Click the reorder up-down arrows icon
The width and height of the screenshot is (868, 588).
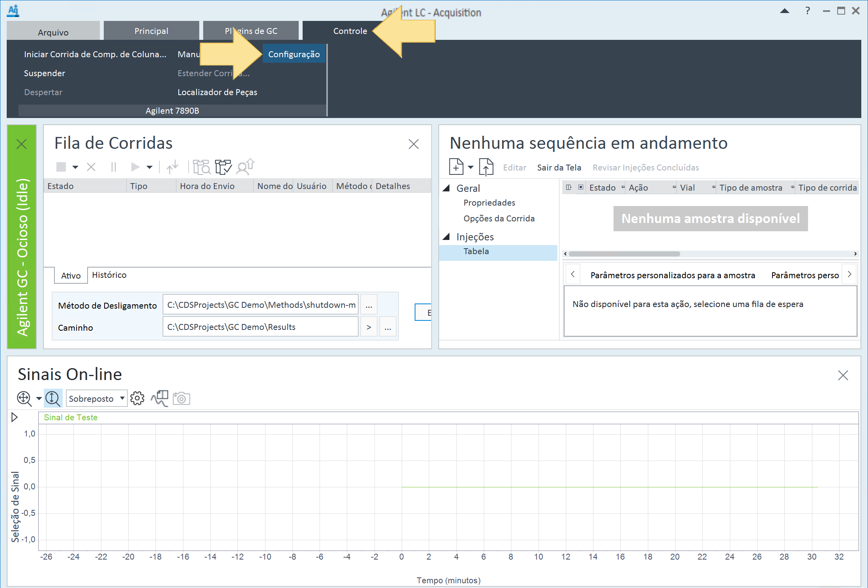click(172, 167)
